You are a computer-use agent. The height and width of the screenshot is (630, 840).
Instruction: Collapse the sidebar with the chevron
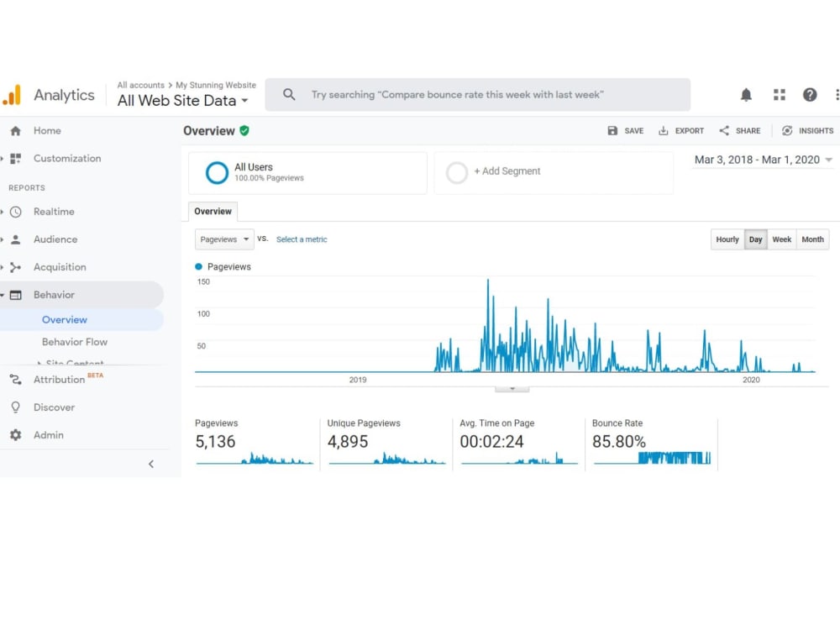pyautogui.click(x=151, y=464)
